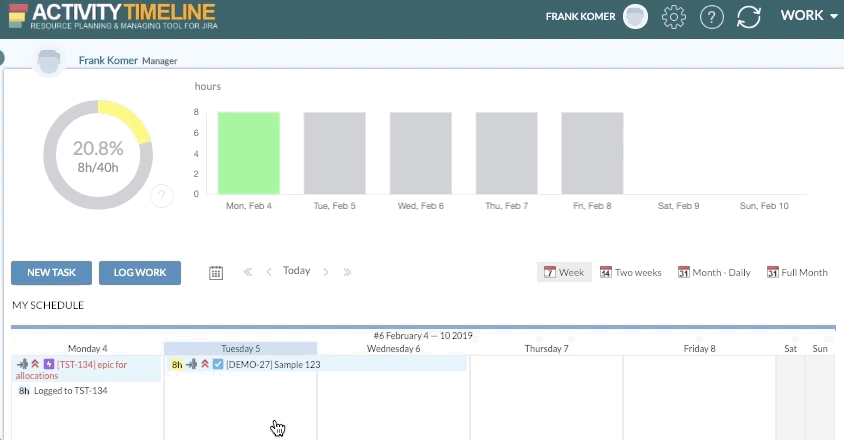
Task: Switch to Week view
Action: [563, 272]
